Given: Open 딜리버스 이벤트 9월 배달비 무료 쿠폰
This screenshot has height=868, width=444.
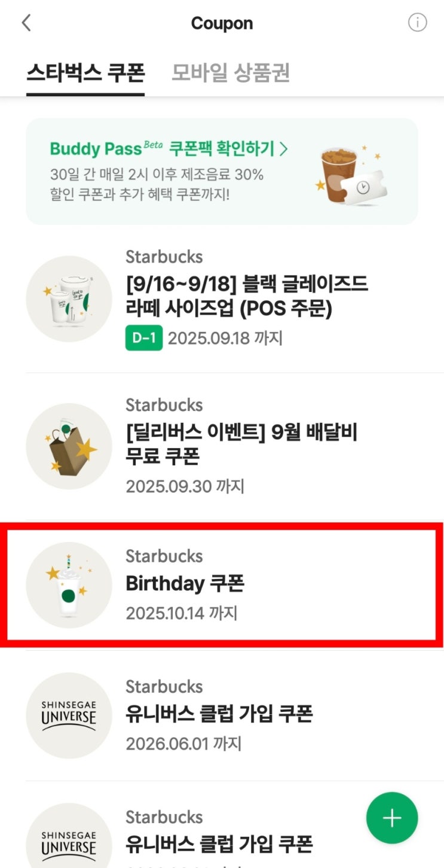Looking at the screenshot, I should point(241,444).
